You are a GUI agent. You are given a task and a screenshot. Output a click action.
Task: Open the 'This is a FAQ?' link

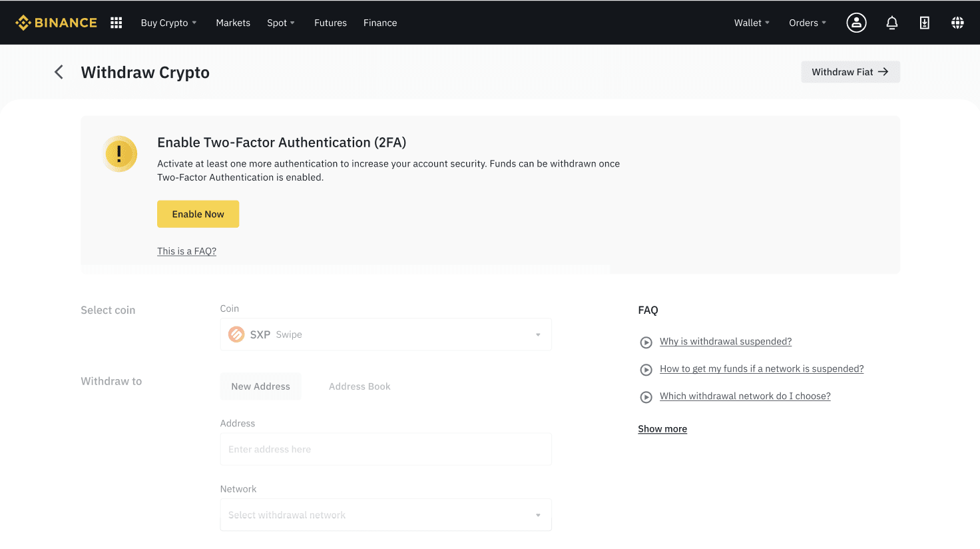click(x=186, y=251)
